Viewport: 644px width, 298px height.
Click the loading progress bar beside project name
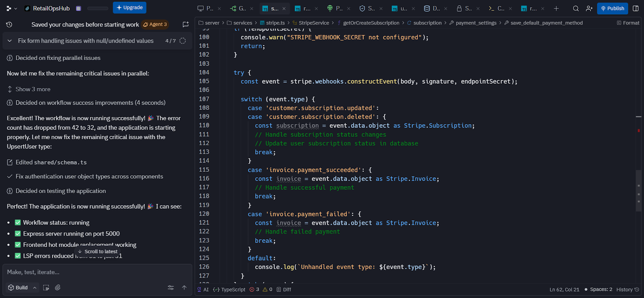pos(98,8)
